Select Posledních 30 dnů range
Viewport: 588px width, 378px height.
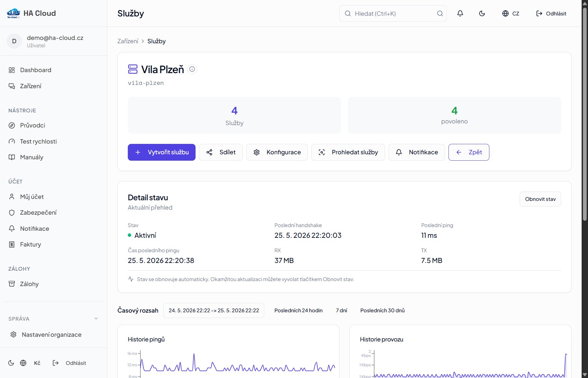[x=382, y=311]
